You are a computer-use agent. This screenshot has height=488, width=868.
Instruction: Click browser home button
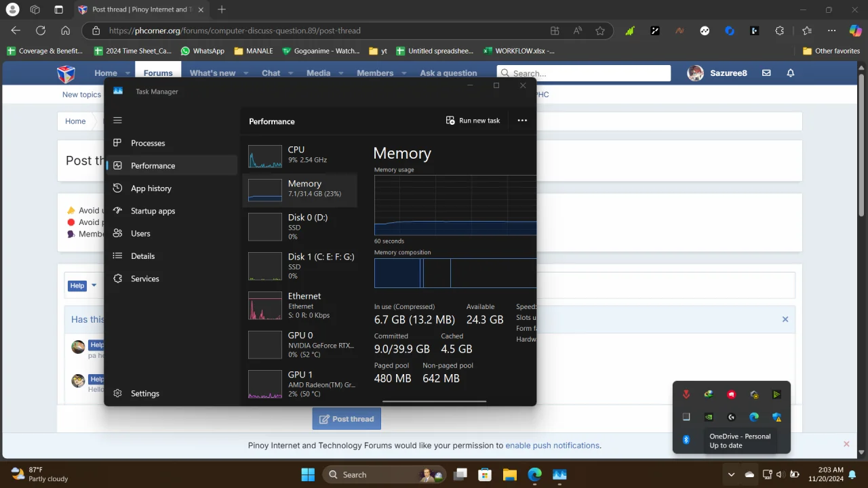(65, 30)
